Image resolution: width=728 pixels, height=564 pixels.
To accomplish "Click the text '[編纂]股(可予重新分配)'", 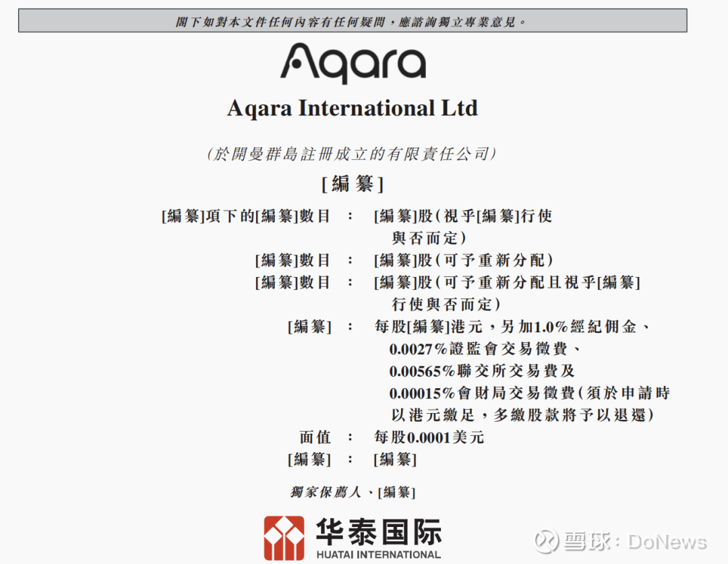I will (x=463, y=260).
